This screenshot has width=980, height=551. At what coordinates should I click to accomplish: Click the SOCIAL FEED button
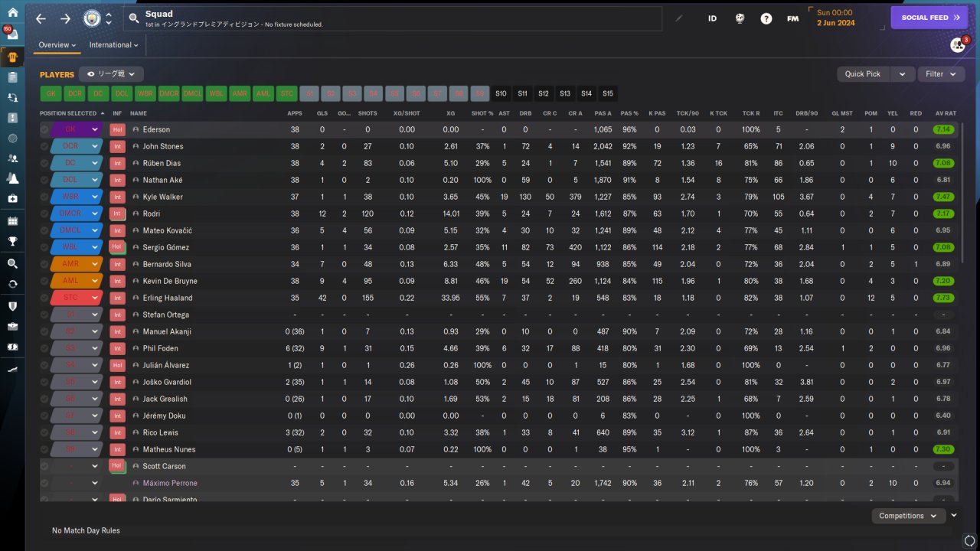[929, 18]
